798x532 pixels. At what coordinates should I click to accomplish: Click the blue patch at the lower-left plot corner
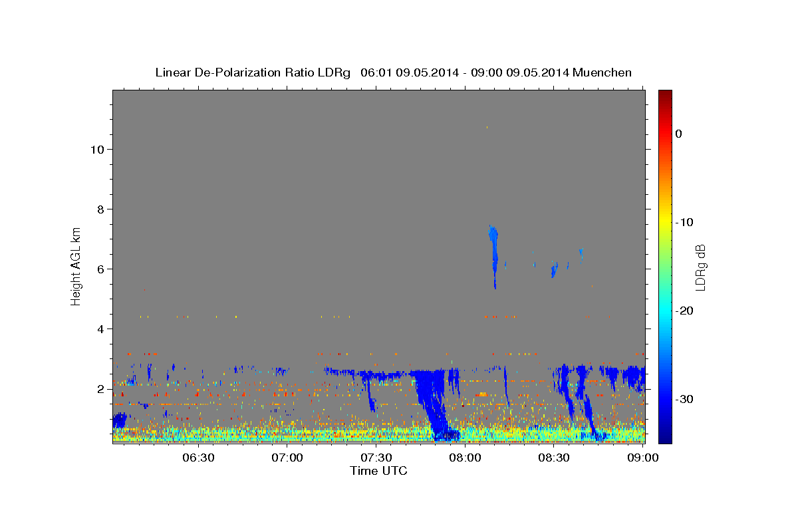point(120,420)
